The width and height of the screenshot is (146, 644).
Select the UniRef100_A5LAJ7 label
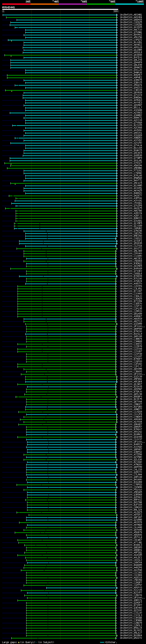click(x=131, y=633)
